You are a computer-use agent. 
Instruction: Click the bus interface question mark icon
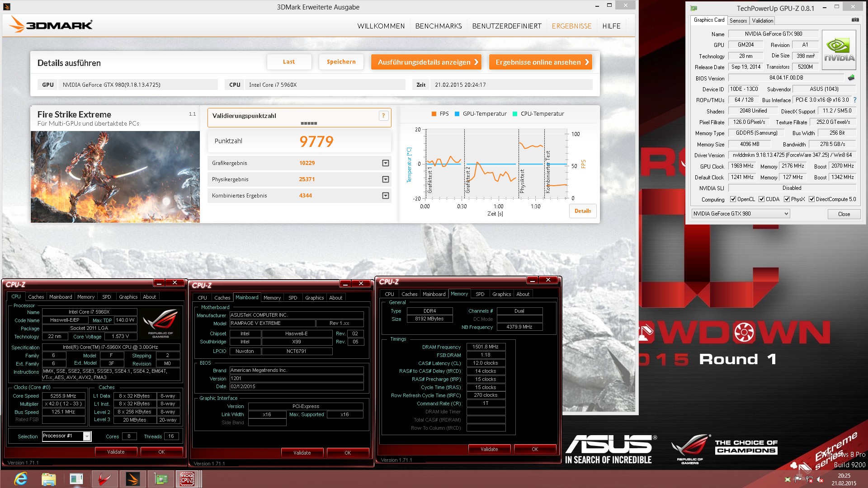pos(855,100)
